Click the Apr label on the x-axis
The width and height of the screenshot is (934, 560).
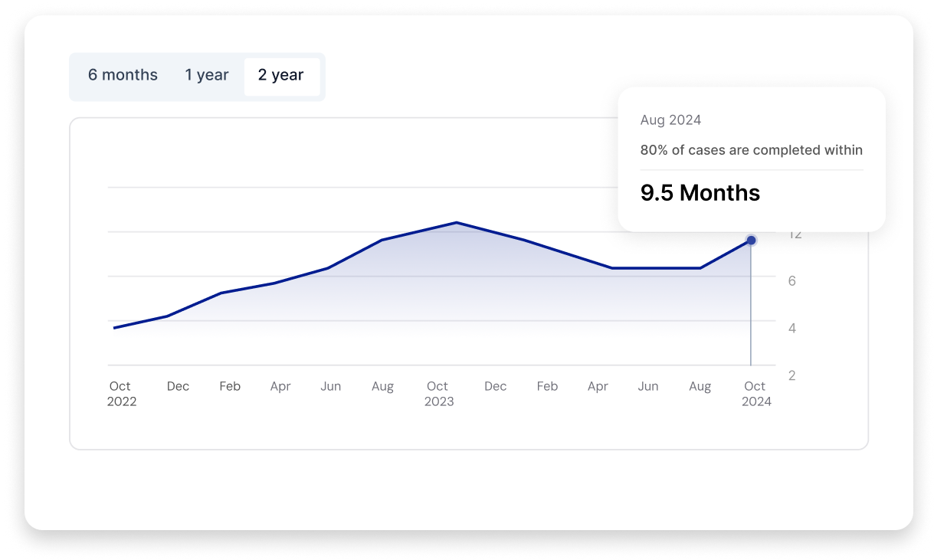280,386
